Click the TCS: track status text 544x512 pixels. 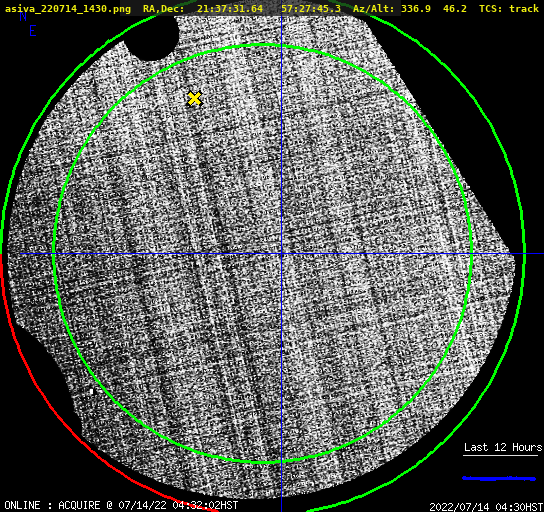tap(509, 8)
